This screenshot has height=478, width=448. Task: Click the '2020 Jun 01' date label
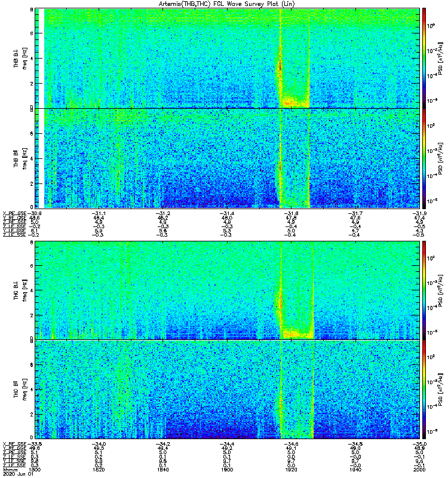pos(17,474)
